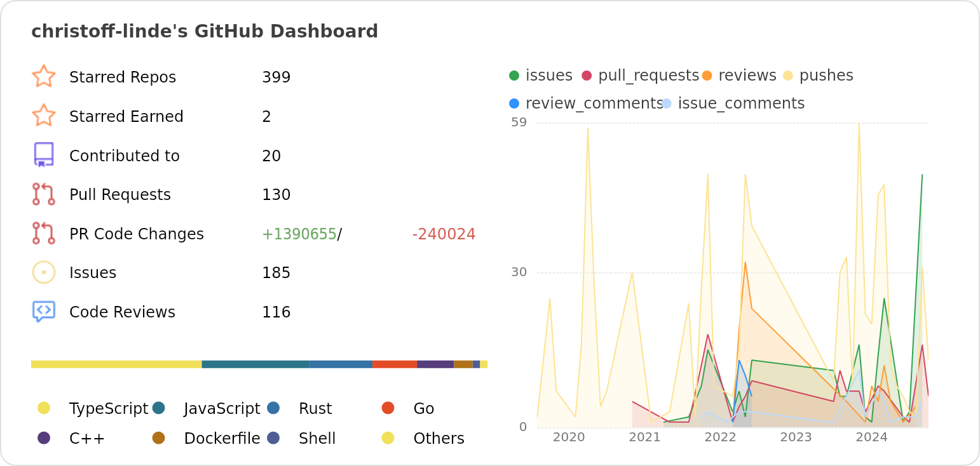Image resolution: width=980 pixels, height=466 pixels.
Task: Toggle the issues legend dot
Action: point(514,76)
